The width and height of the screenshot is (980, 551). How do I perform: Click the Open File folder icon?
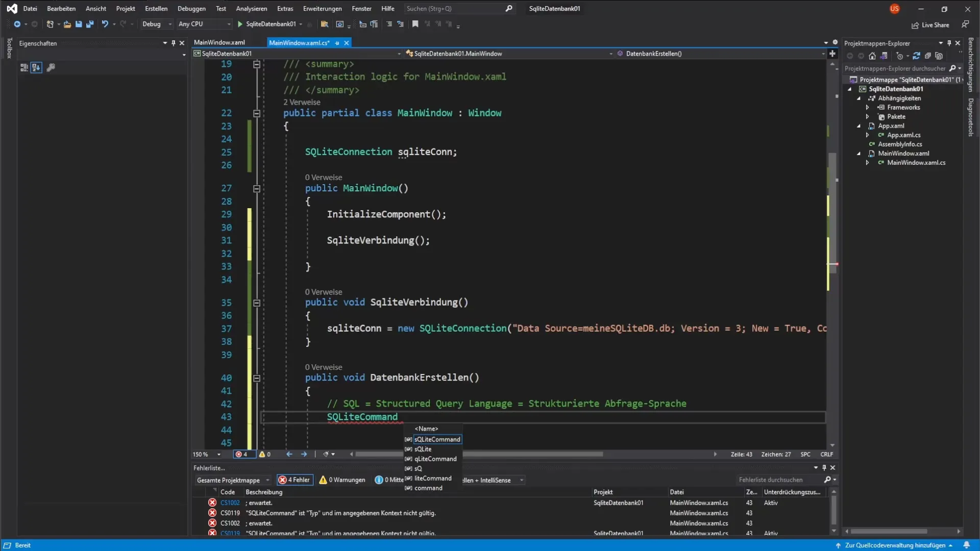click(67, 24)
